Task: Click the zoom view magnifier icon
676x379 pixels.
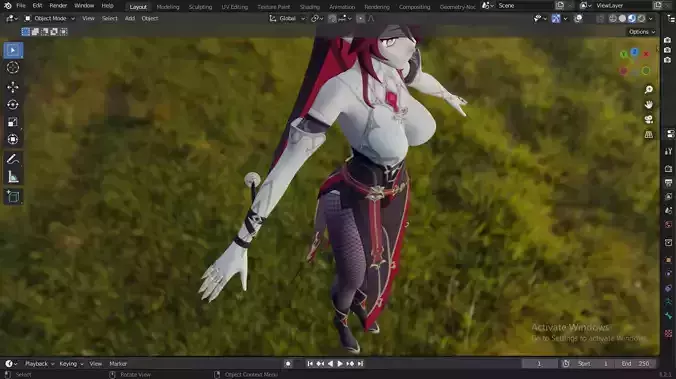Action: pos(648,89)
